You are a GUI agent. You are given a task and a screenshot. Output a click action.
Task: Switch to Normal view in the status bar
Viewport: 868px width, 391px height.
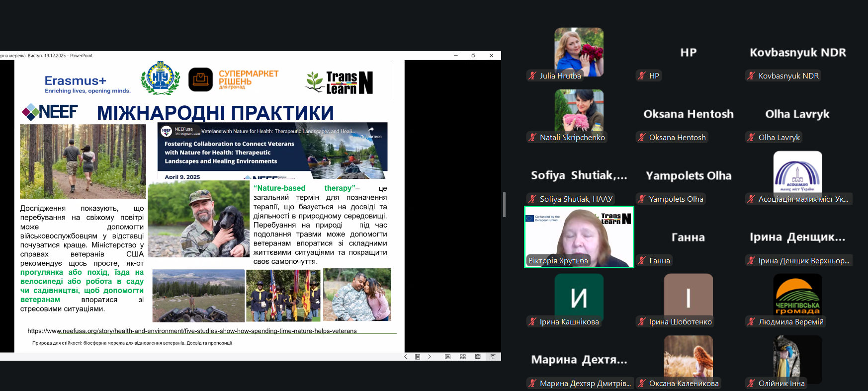[x=447, y=357]
